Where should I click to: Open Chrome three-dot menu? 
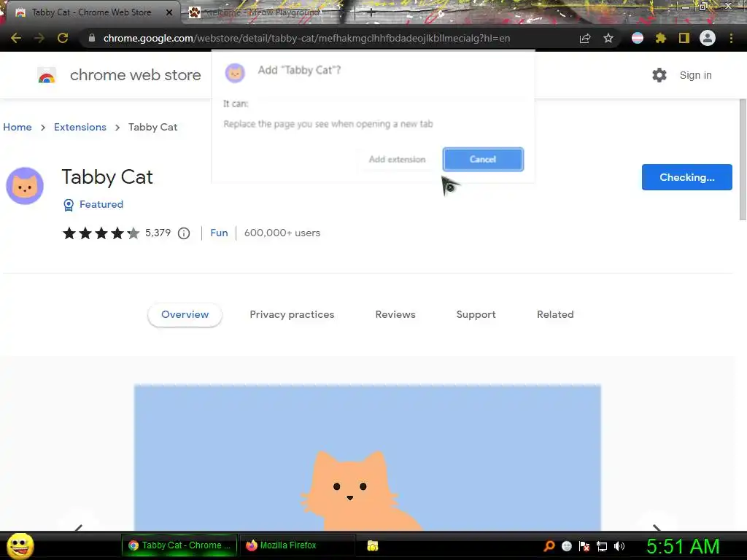coord(731,38)
